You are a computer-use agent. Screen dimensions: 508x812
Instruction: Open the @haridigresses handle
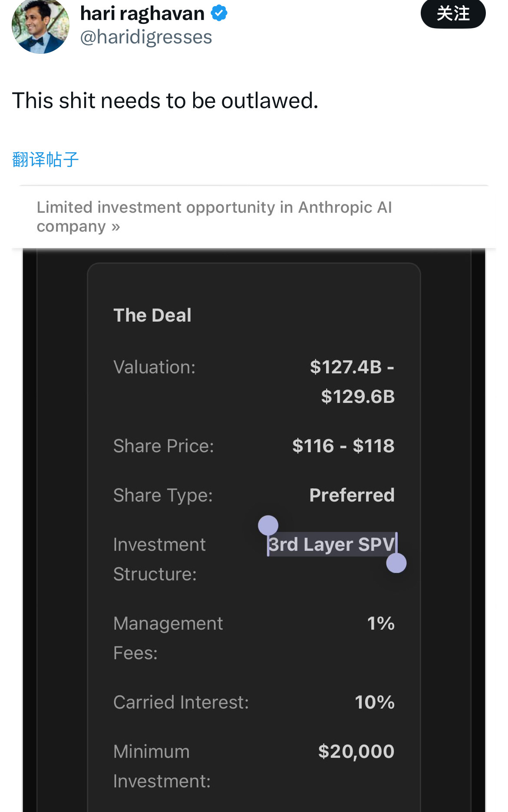point(146,37)
